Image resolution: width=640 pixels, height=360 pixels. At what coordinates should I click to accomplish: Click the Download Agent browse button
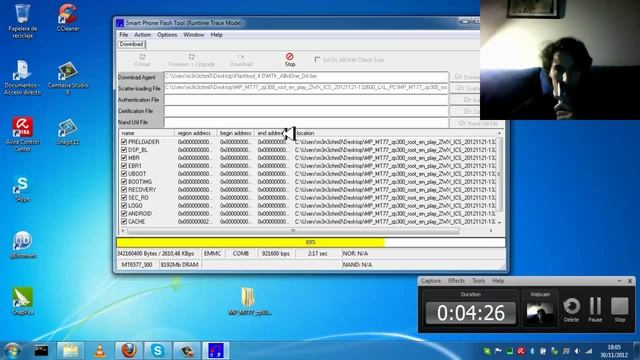[x=465, y=77]
